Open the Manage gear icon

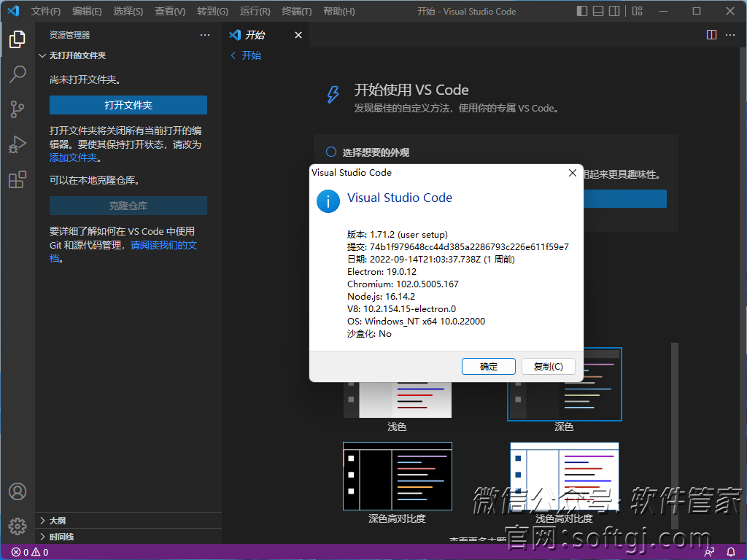18,526
